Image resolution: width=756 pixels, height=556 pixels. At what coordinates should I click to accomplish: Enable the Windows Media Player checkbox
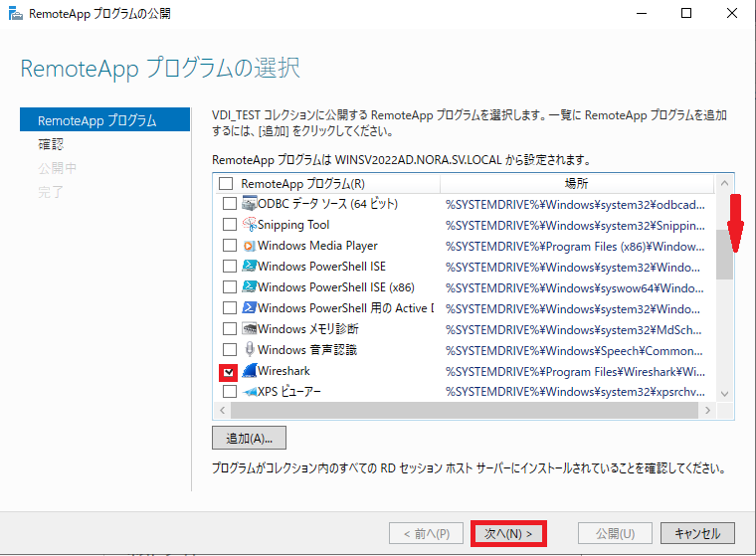coord(230,246)
